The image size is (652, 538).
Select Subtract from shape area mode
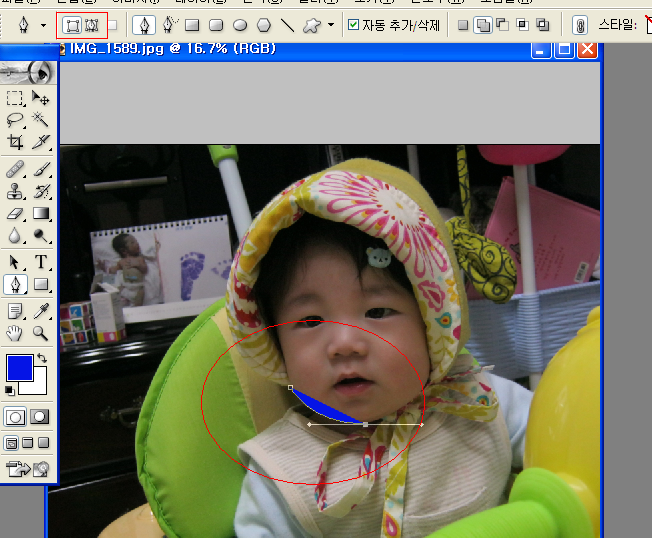[503, 25]
